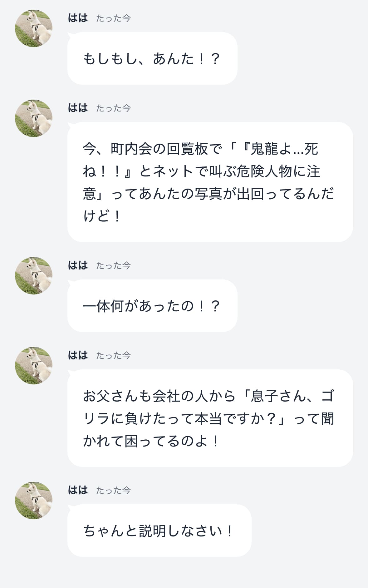Tap the "一体何があったの！？" message bubble
Image resolution: width=368 pixels, height=588 pixels.
(152, 306)
